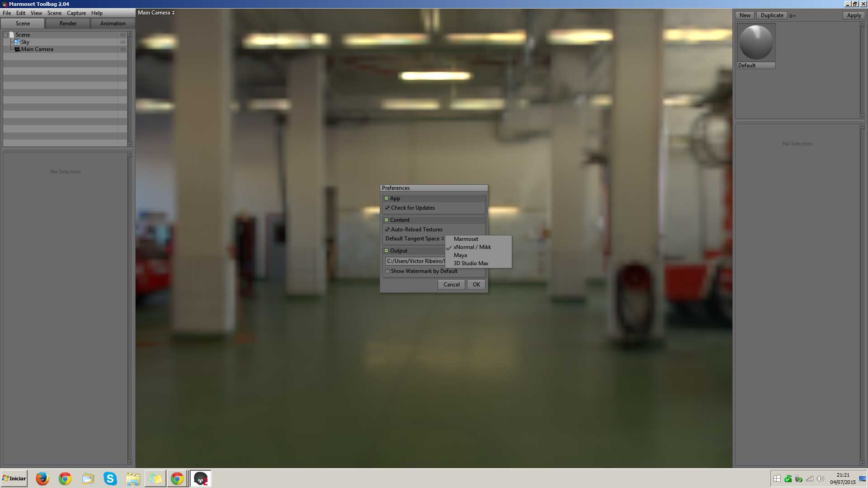The width and height of the screenshot is (868, 488).
Task: Select Marmoset tangent space option
Action: tap(479, 239)
